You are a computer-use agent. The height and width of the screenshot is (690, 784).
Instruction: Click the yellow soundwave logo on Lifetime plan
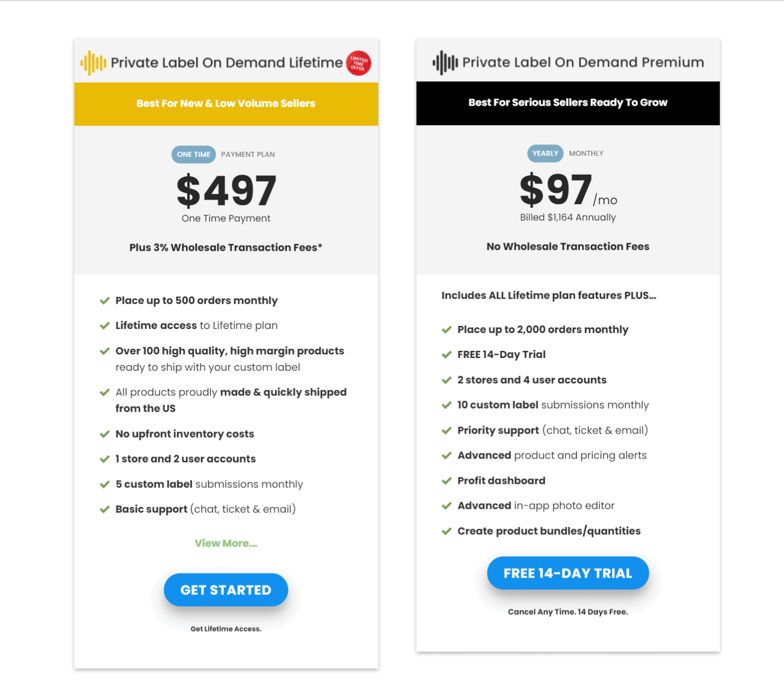(x=93, y=63)
